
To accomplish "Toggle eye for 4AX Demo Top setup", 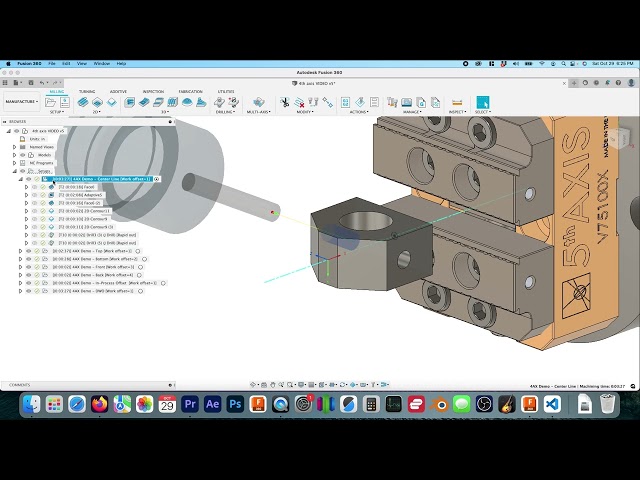I will click(29, 251).
